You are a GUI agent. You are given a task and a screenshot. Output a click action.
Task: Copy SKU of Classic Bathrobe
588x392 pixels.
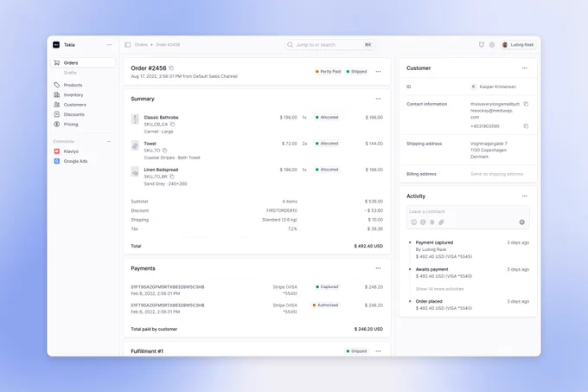[172, 124]
